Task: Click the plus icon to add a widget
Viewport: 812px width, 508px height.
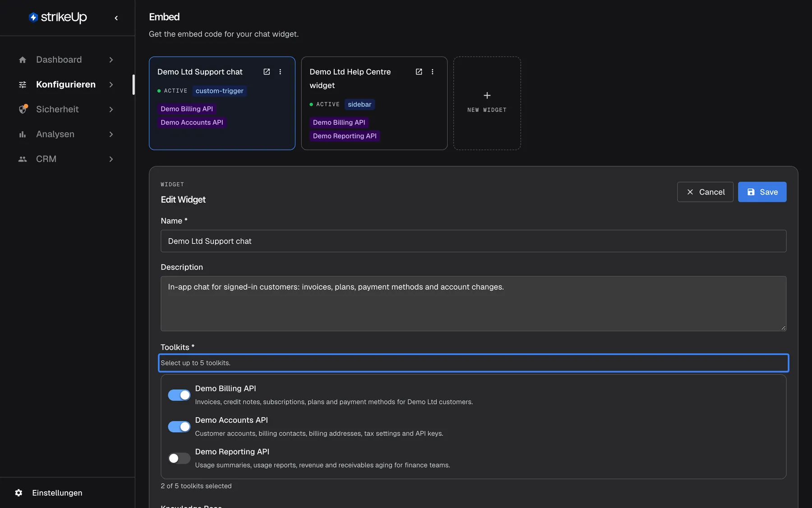Action: [487, 95]
